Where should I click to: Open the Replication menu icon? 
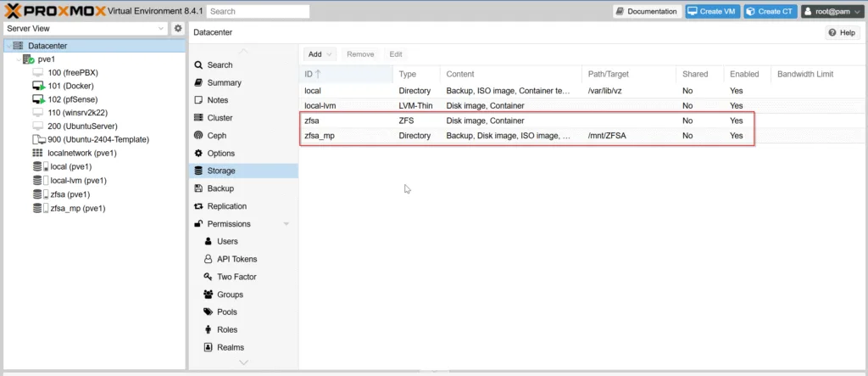coord(198,206)
